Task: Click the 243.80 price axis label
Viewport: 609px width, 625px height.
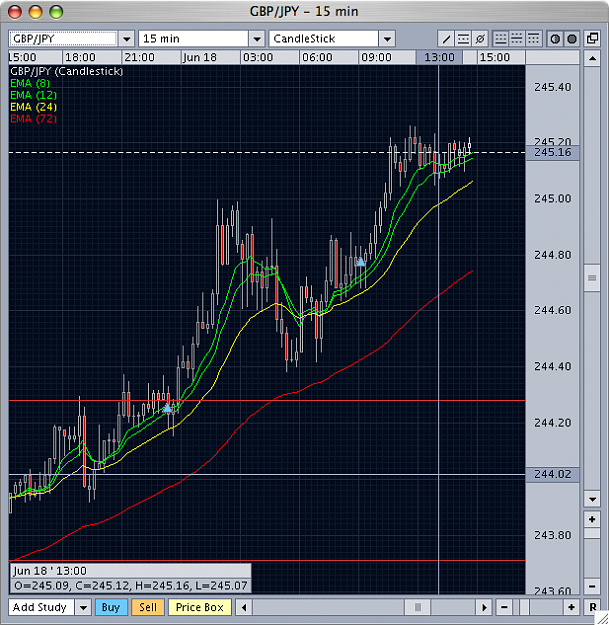Action: [552, 535]
